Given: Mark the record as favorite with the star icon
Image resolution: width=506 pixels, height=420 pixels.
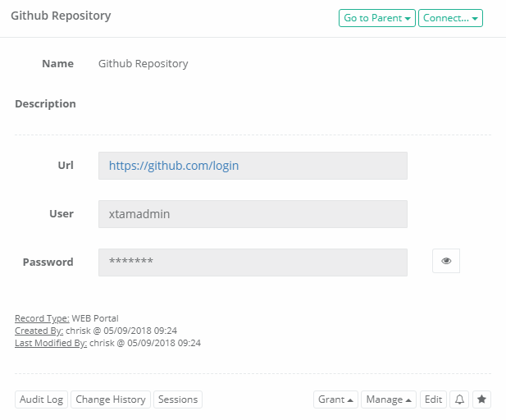Looking at the screenshot, I should point(482,399).
